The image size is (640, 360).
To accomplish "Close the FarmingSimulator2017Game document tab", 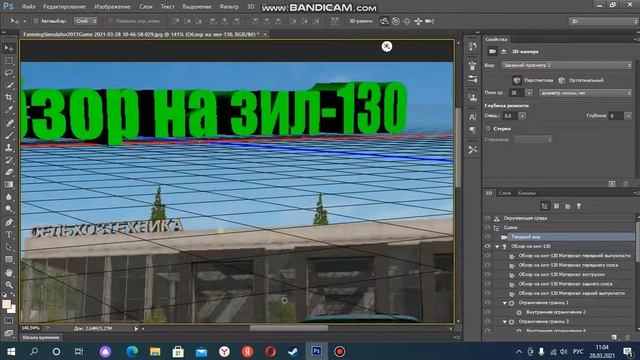I will pyautogui.click(x=265, y=34).
